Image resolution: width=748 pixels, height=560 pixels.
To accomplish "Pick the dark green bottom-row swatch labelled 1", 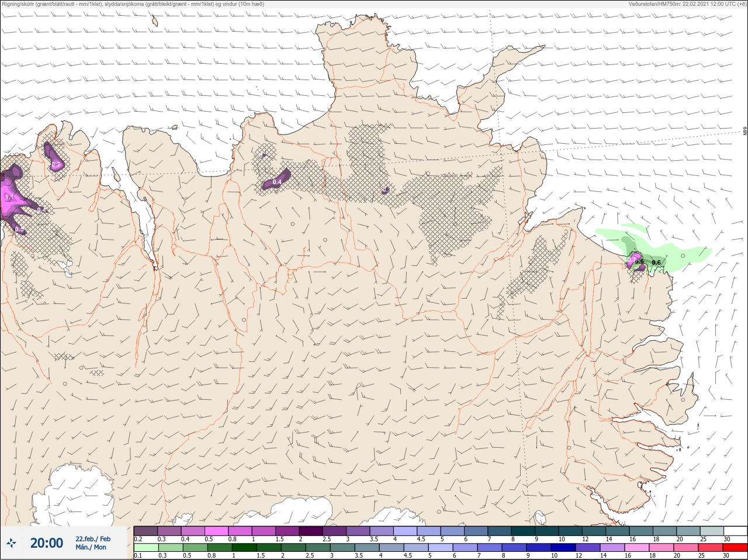I will pyautogui.click(x=244, y=548).
